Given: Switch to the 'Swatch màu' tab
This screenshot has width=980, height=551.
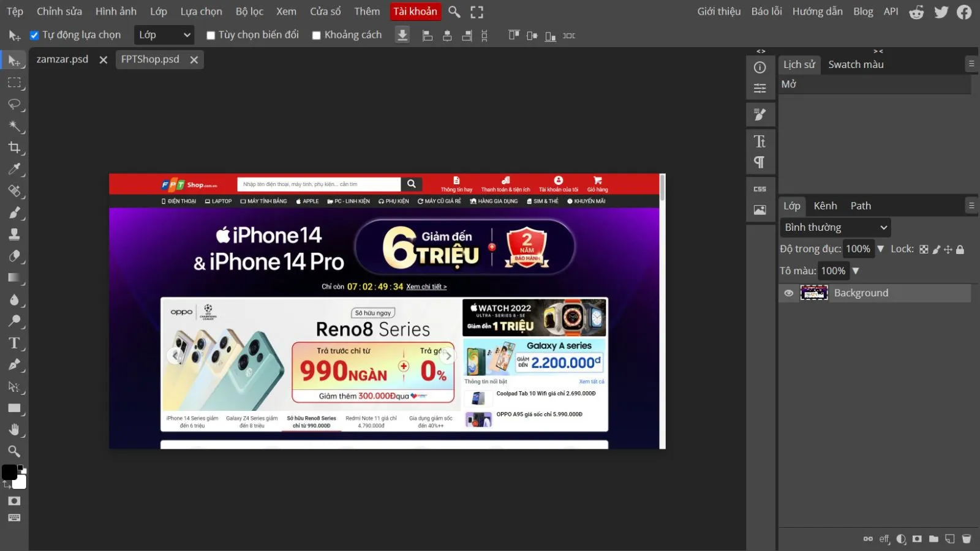Looking at the screenshot, I should [x=856, y=64].
